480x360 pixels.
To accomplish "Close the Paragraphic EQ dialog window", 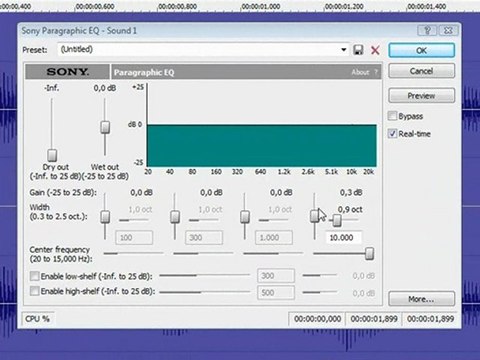I will 448,31.
